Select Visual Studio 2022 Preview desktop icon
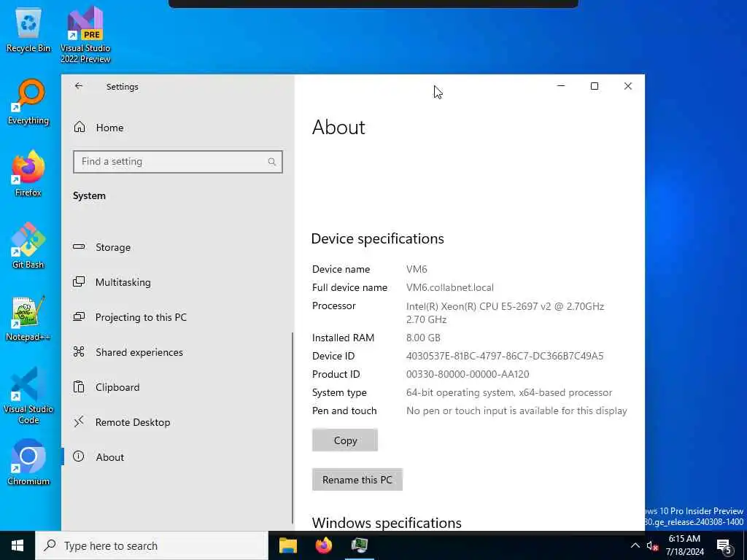This screenshot has height=560, width=747. (85, 35)
